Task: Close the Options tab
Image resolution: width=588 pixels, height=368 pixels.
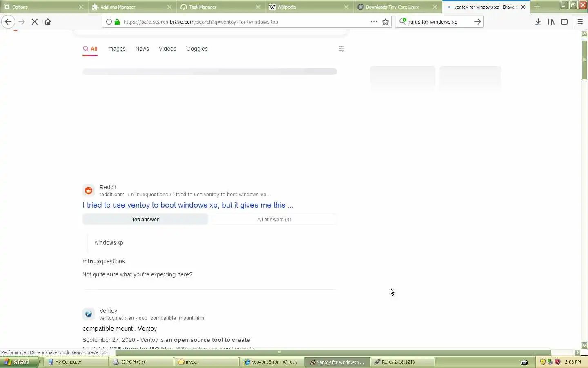Action: (81, 7)
